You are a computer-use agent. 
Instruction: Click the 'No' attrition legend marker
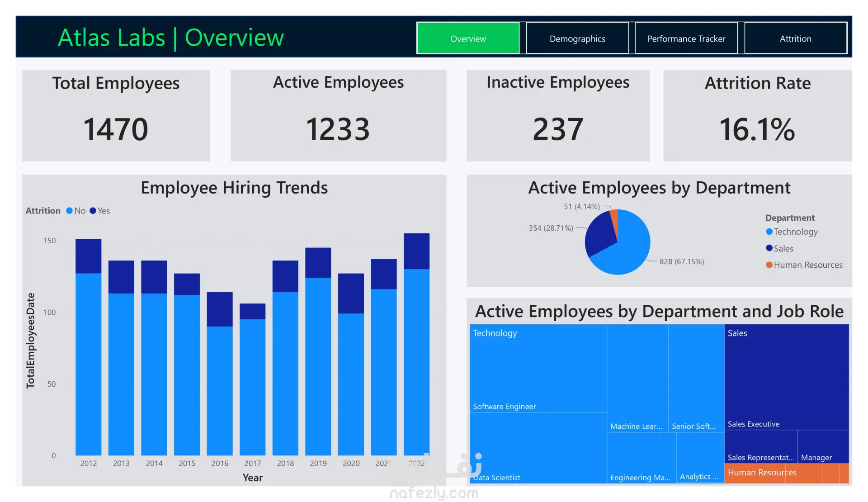point(70,211)
